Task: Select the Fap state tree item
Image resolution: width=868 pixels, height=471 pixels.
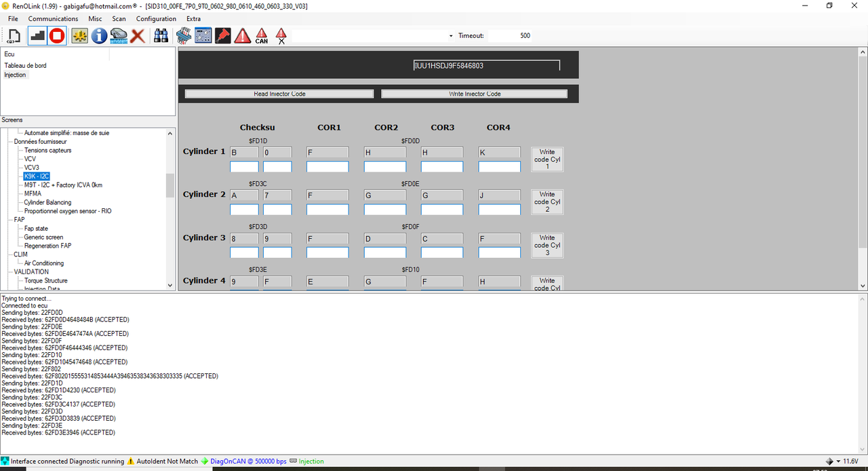Action: pos(36,229)
